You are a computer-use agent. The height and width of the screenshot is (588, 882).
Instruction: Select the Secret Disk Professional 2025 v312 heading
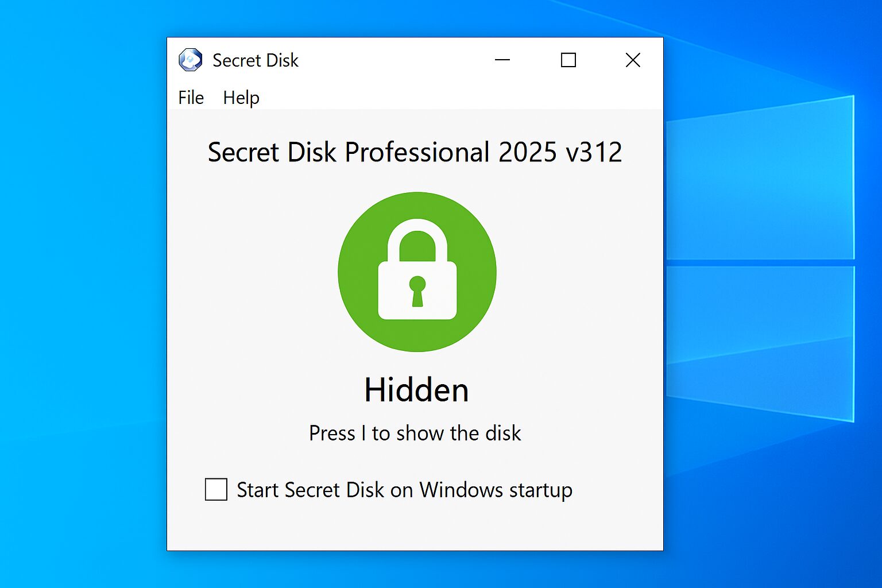point(415,152)
